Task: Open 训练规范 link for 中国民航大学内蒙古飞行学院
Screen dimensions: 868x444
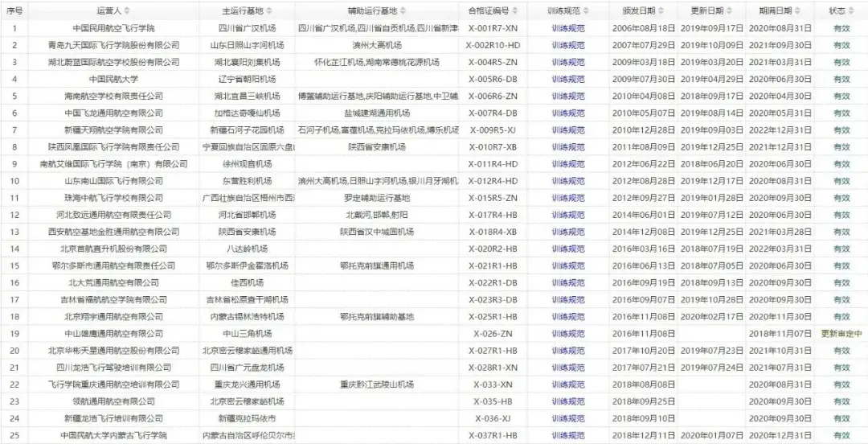Action: point(568,435)
